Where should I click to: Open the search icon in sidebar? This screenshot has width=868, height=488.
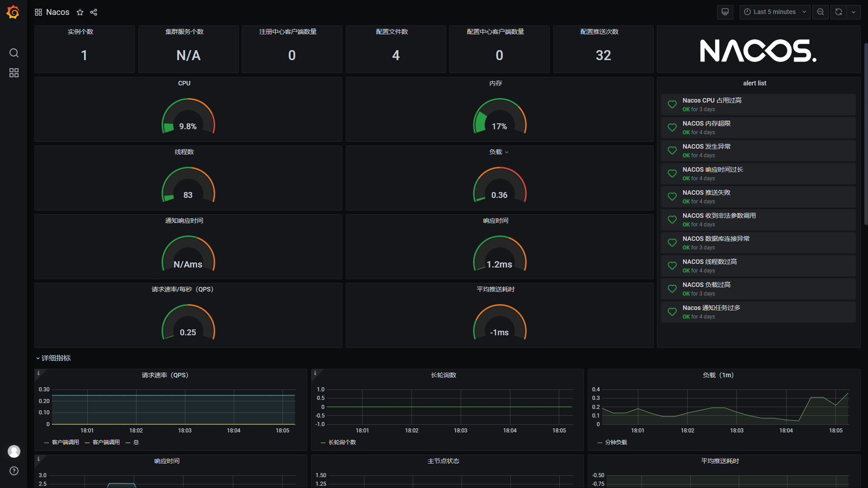14,53
